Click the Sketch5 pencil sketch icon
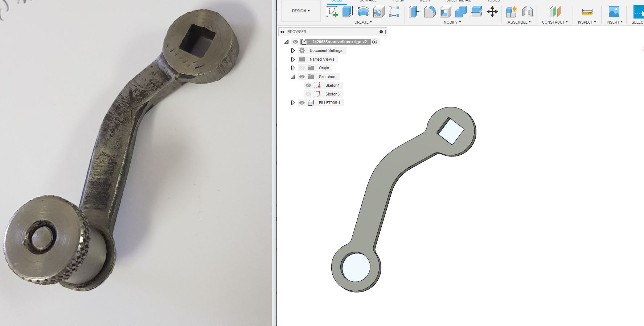The width and height of the screenshot is (644, 326). (x=317, y=94)
